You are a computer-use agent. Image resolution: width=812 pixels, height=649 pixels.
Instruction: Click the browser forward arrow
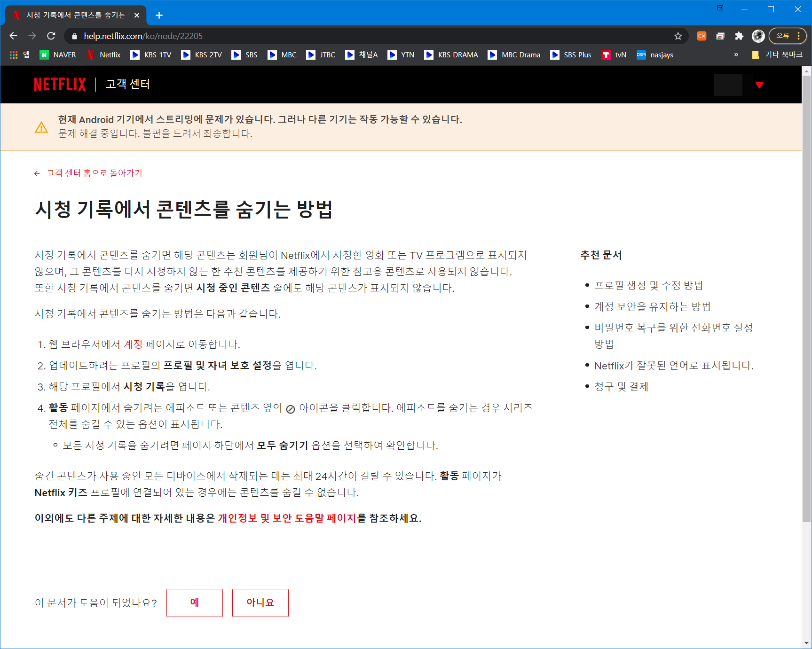coord(32,36)
